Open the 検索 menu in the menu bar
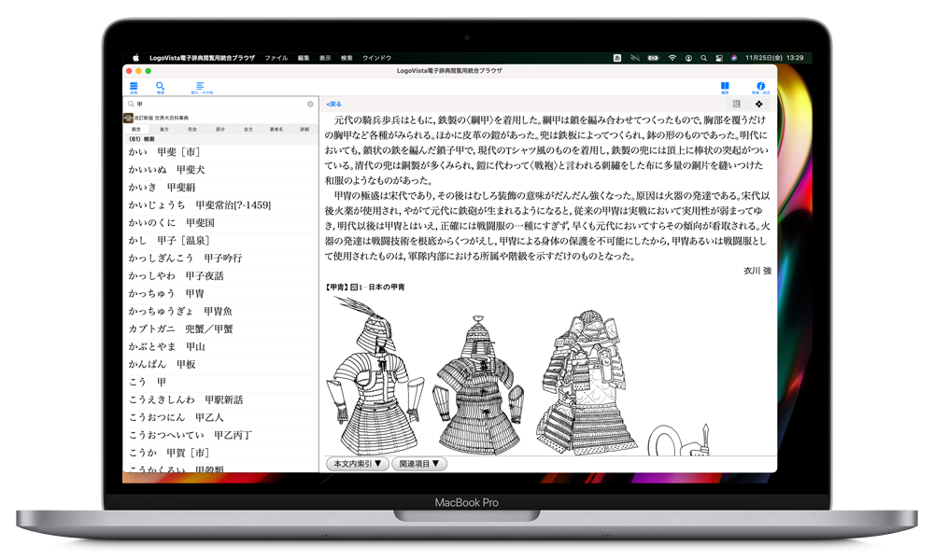934x560 pixels. click(x=347, y=58)
